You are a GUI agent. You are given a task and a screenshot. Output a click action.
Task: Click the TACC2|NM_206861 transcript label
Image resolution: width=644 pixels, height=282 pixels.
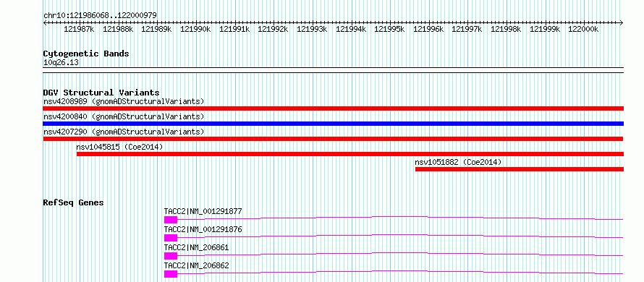click(x=196, y=248)
